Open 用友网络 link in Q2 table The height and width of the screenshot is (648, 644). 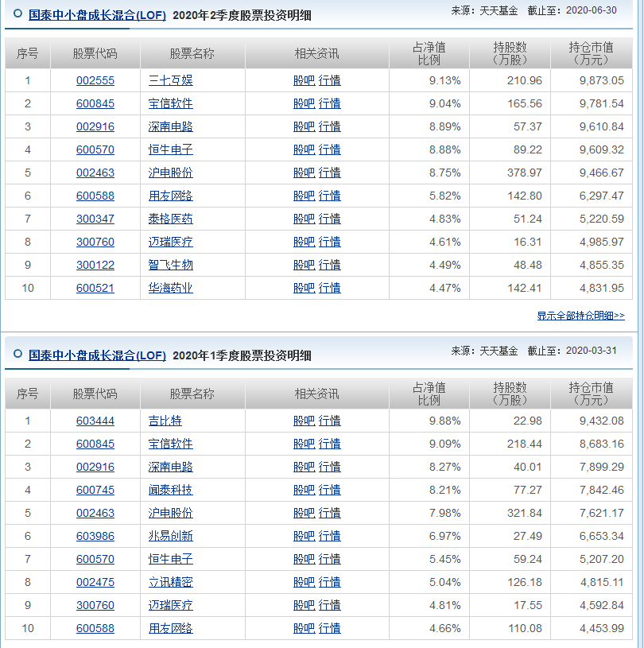point(171,196)
